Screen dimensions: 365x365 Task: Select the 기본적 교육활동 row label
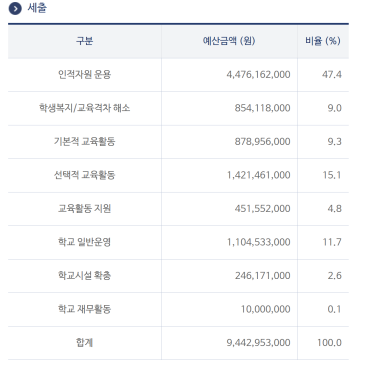(84, 141)
